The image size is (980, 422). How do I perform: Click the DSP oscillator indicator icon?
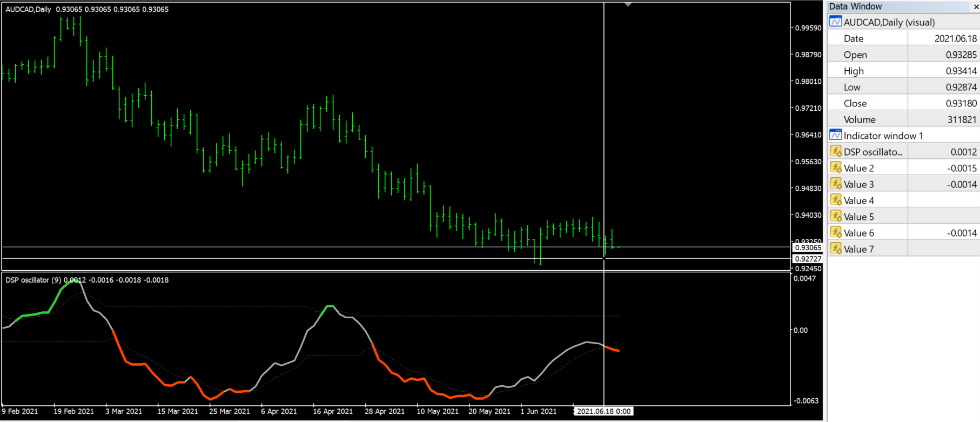pyautogui.click(x=836, y=151)
